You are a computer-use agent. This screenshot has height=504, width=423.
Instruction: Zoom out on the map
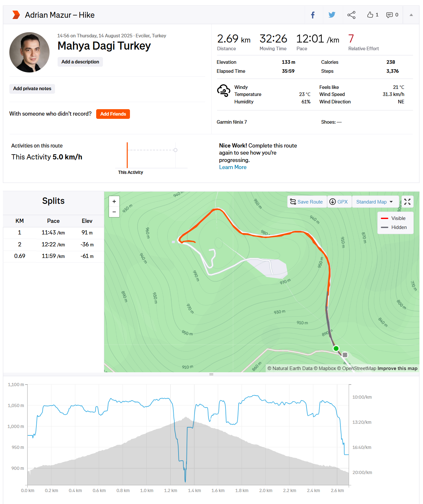(114, 212)
